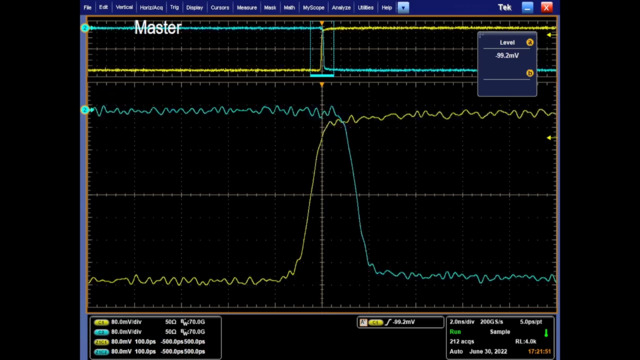Click the trigger position marker on overview graticule
This screenshot has width=640, height=360.
coord(322,24)
